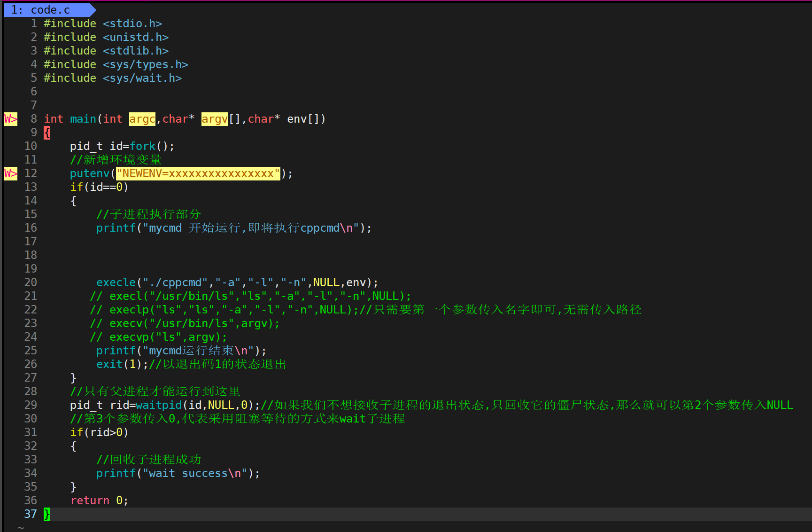This screenshot has height=532, width=812.
Task: Click the highlighted argc parameter
Action: 142,119
